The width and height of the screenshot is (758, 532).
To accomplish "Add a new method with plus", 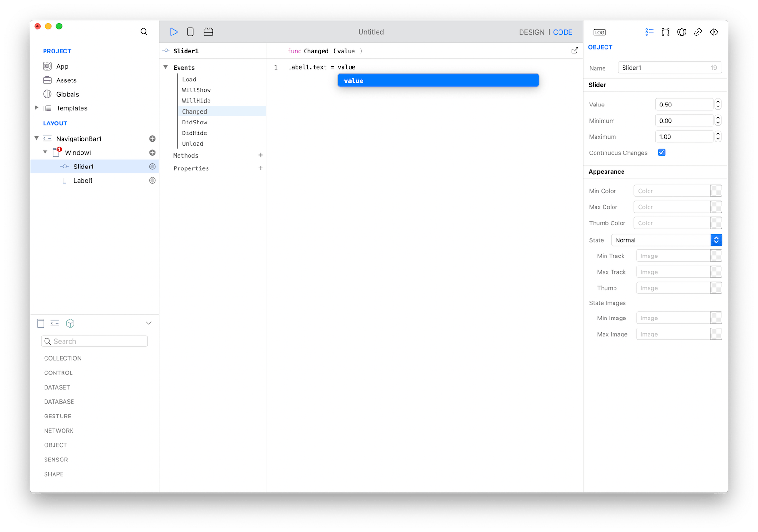I will 261,155.
